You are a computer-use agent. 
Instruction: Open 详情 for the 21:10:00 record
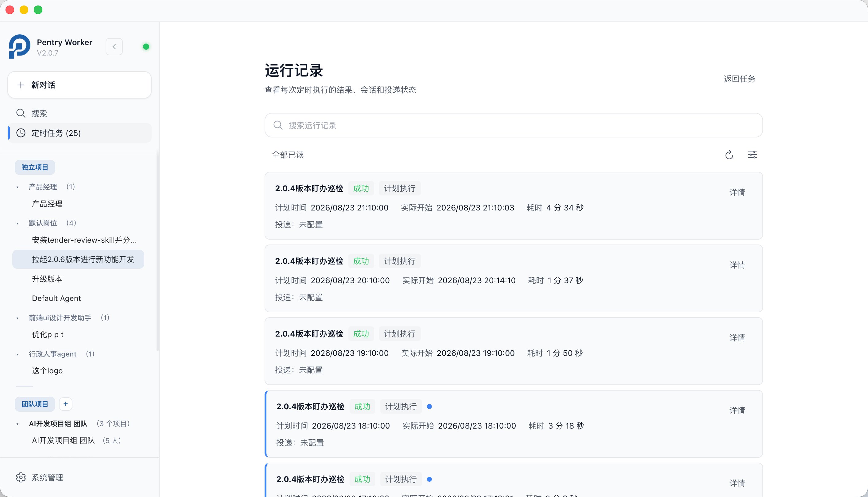[x=737, y=193]
